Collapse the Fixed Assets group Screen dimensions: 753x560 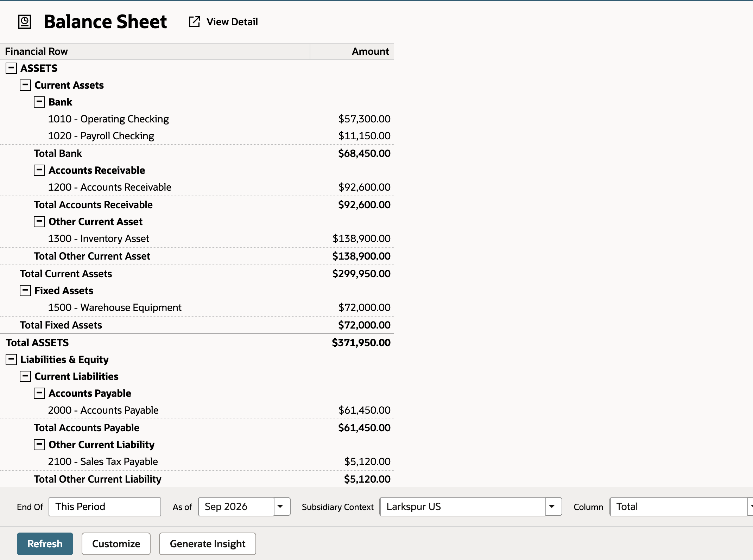pyautogui.click(x=25, y=291)
